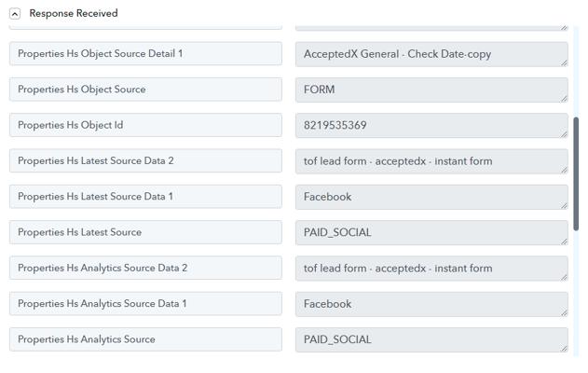Click the vertical scrollbar thumb
This screenshot has height=373, width=588.
pos(576,173)
